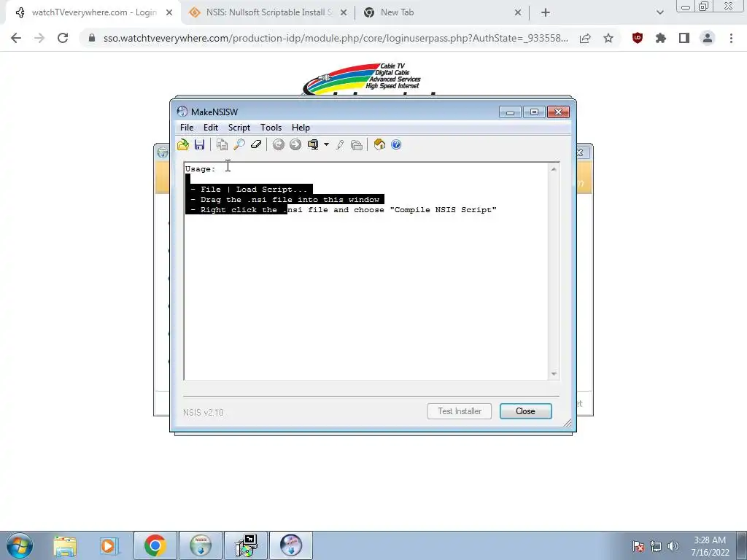Click the 'File | Load Script...' log line
Screen dimensions: 747x560
pos(249,190)
